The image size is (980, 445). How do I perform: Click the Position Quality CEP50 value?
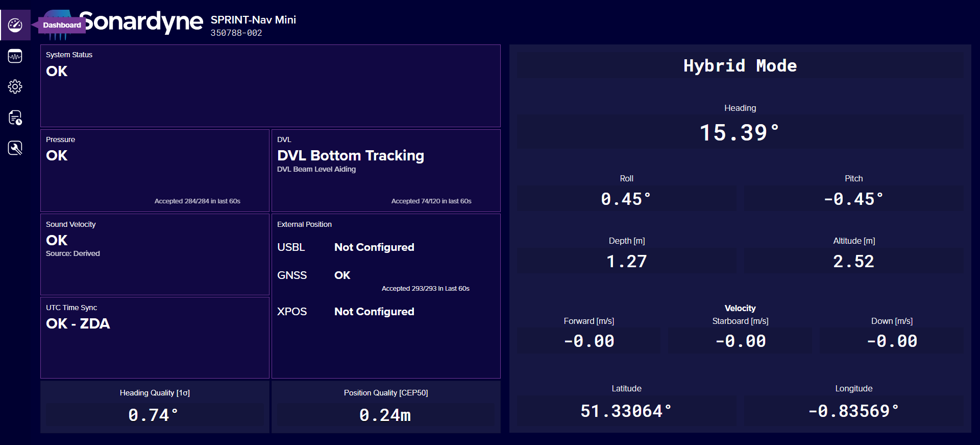(385, 415)
